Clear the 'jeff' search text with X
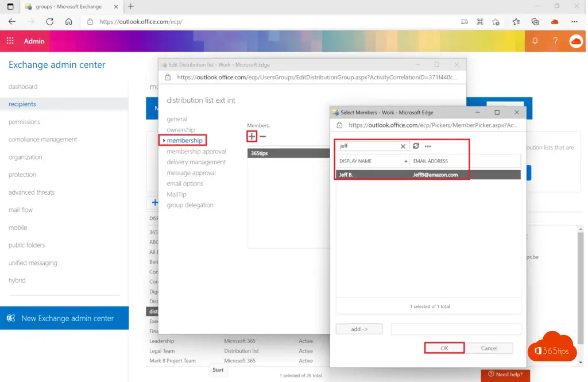Screen dimensions: 588x382 403,146
